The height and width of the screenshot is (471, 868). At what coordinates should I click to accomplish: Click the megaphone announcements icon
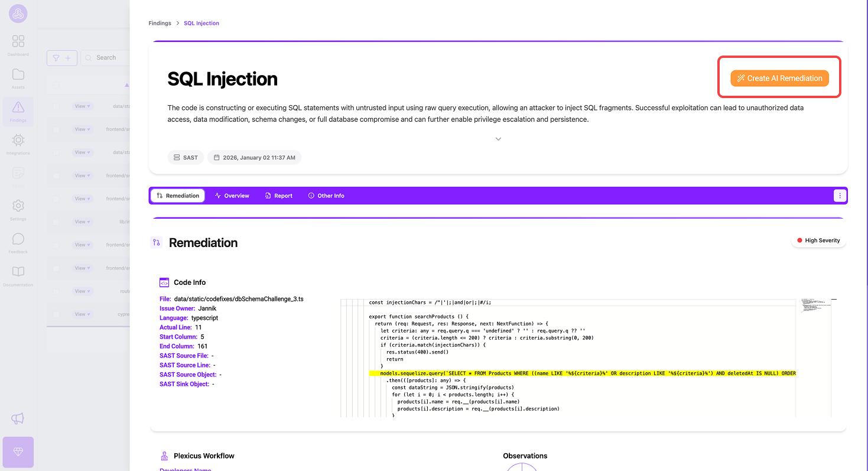(x=18, y=418)
